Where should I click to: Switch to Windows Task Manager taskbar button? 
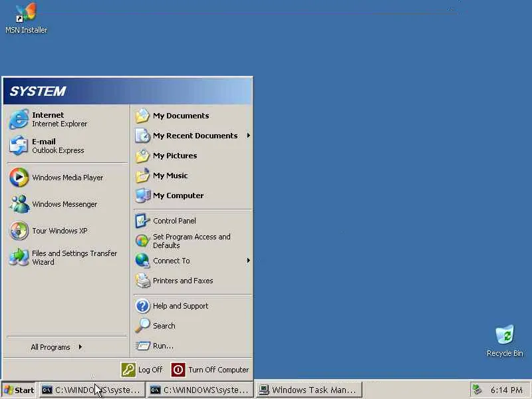click(309, 390)
